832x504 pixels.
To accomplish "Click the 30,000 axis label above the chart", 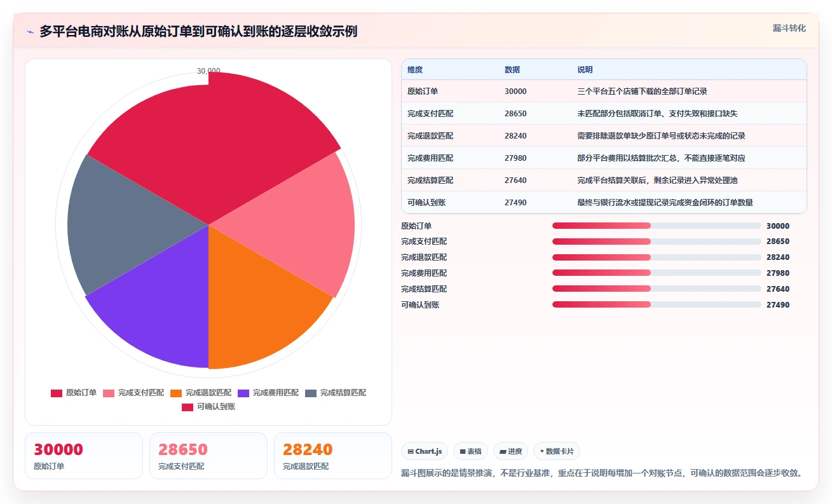I will click(208, 71).
